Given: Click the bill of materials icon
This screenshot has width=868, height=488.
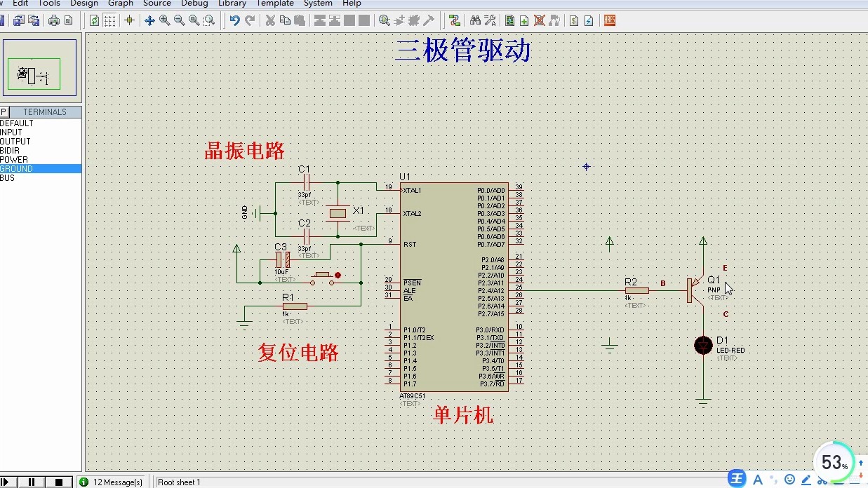Looking at the screenshot, I should pos(574,20).
